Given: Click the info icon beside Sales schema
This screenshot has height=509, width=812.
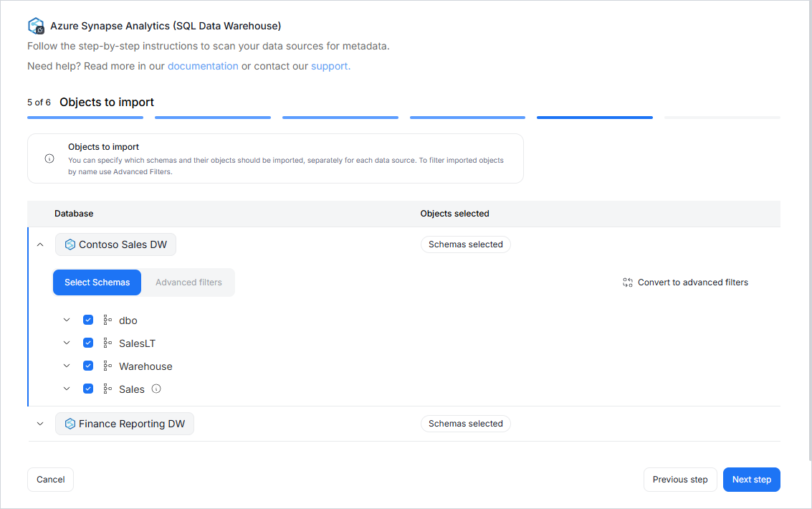Looking at the screenshot, I should point(156,389).
